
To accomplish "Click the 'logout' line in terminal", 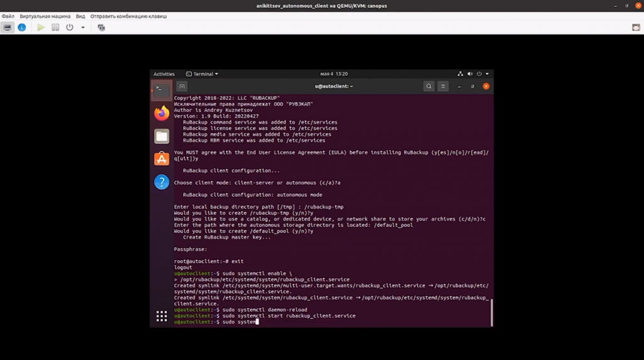I will click(183, 268).
